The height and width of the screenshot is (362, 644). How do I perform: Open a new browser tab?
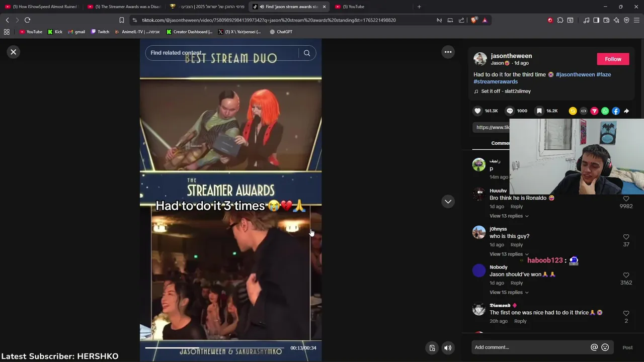point(419,7)
